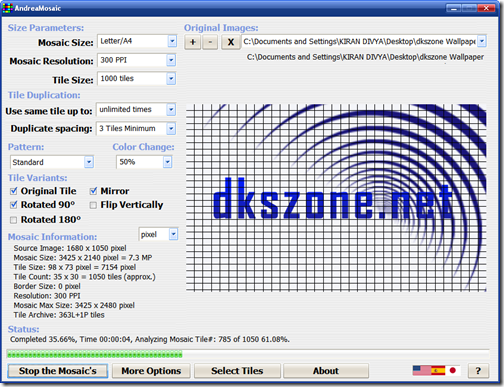This screenshot has width=504, height=387.
Task: Expand the original image path dropdown
Action: click(x=482, y=41)
